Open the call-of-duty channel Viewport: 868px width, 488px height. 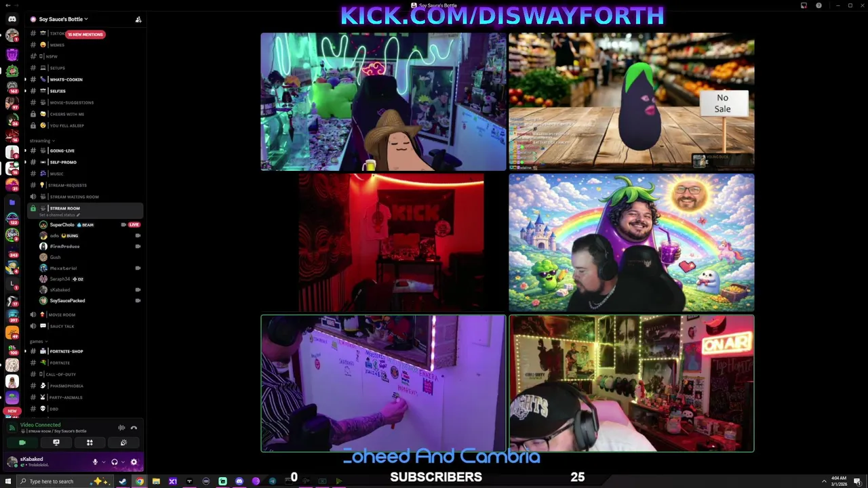(85, 374)
